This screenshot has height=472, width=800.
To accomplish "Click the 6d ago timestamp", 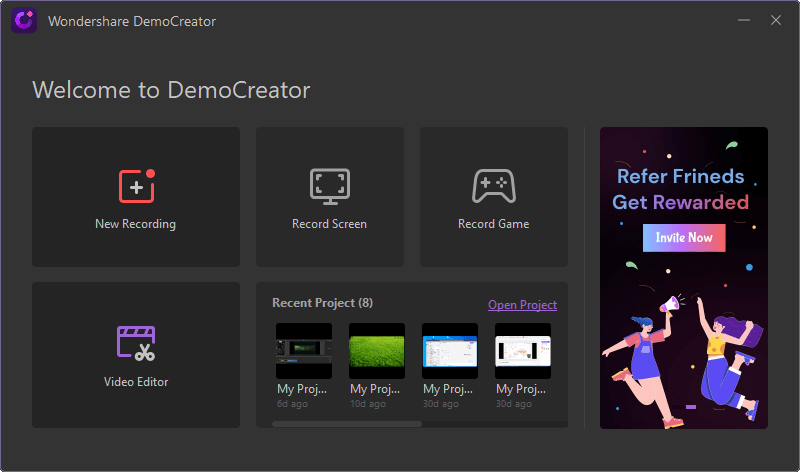I will point(292,404).
